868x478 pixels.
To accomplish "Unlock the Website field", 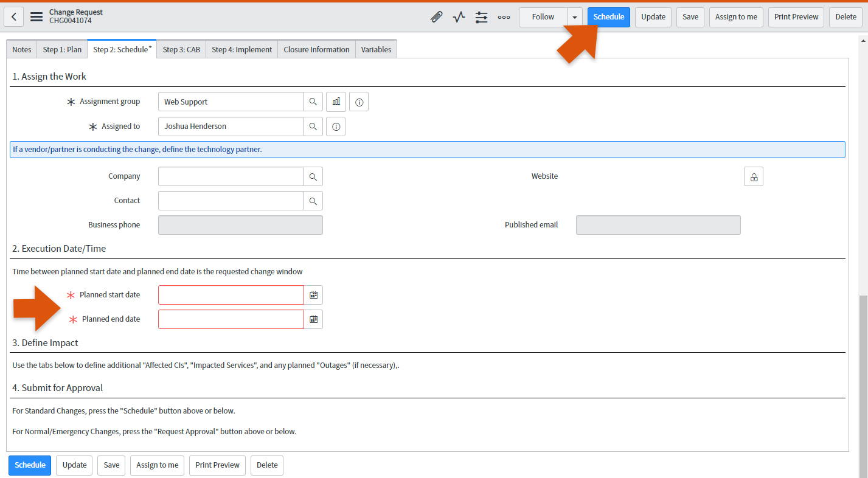I will pos(753,176).
